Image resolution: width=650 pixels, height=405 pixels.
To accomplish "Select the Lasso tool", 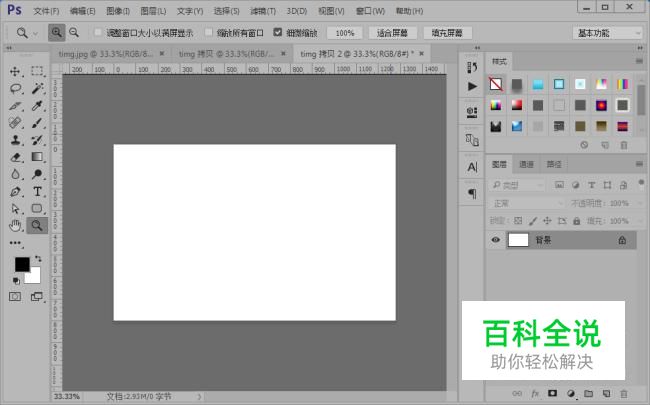I will [15, 88].
